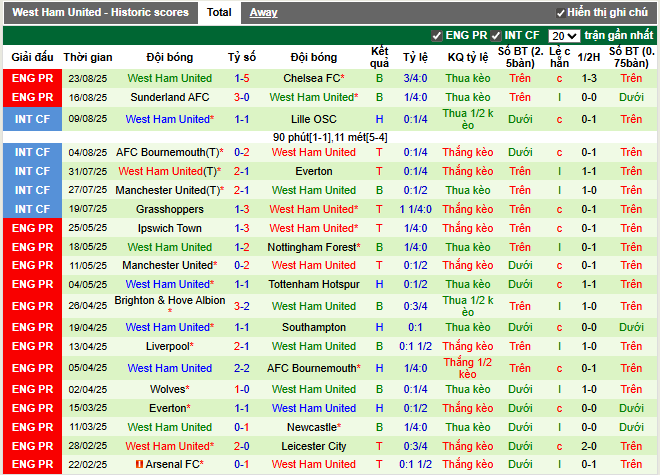Open Lille OSC team link
The height and width of the screenshot is (475, 660).
(314, 119)
